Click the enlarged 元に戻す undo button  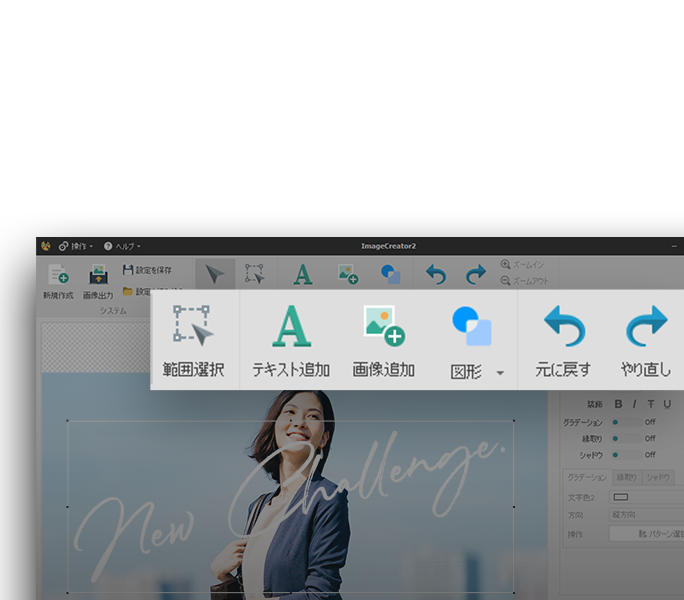(563, 340)
